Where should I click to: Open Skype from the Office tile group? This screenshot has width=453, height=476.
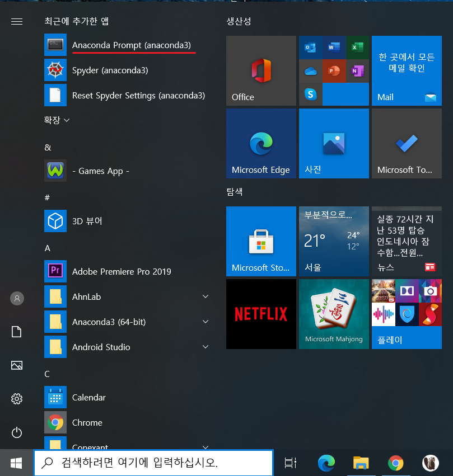pos(311,94)
